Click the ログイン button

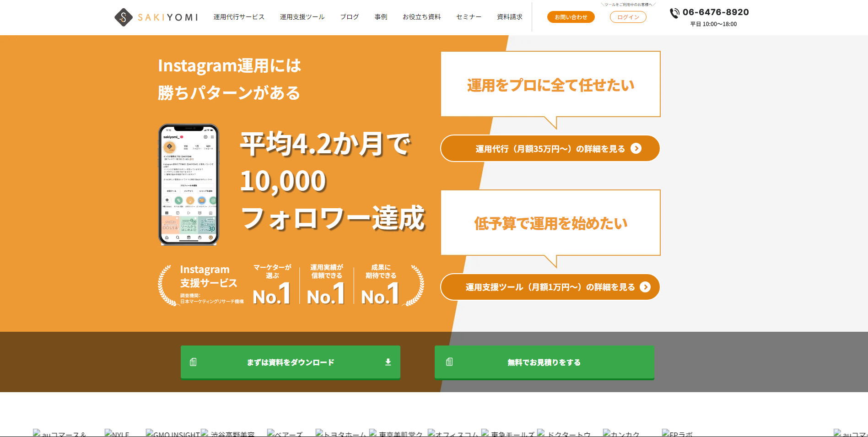(x=628, y=17)
